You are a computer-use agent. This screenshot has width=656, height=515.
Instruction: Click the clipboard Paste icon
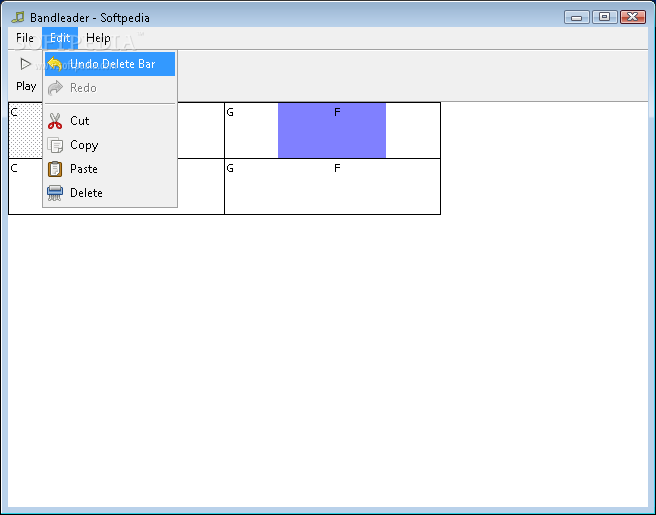(x=55, y=169)
